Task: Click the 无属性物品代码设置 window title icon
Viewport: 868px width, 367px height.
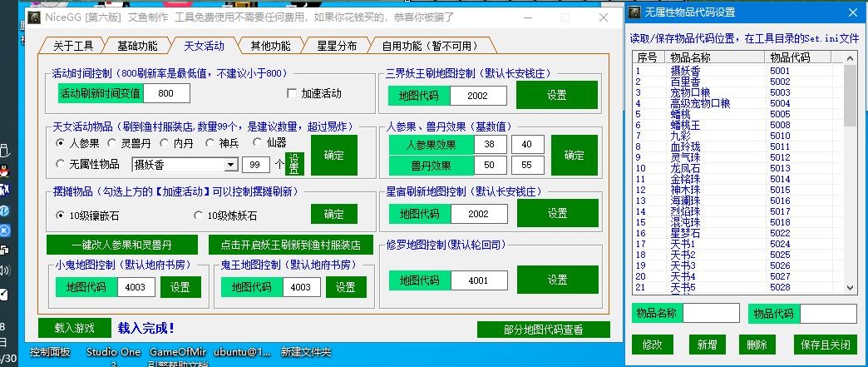Action: coord(636,12)
